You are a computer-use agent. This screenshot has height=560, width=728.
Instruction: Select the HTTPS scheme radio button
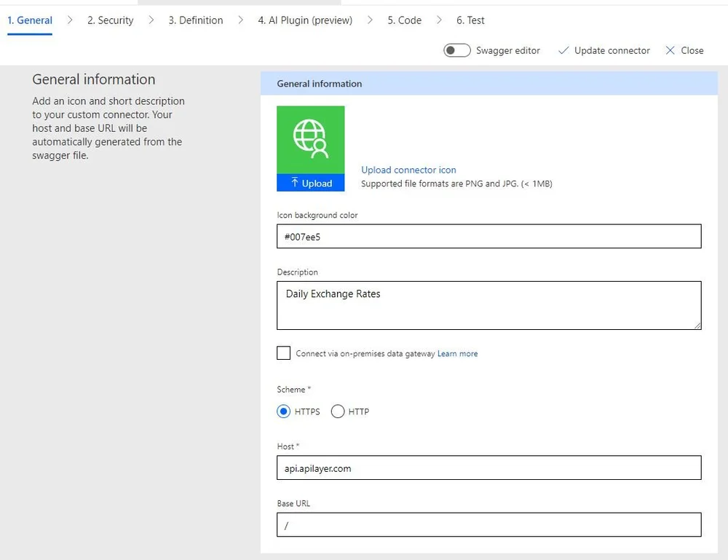tap(283, 411)
